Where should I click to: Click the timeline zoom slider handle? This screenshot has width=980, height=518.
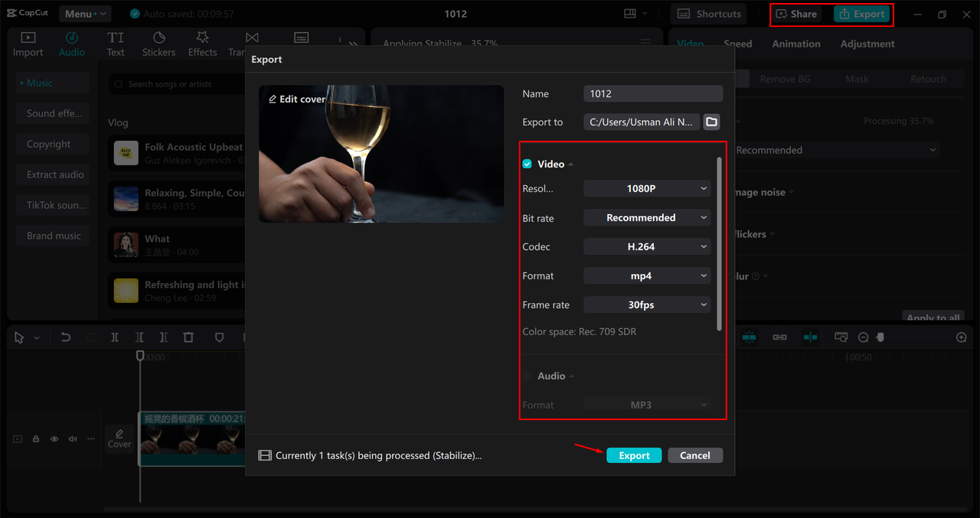point(880,337)
